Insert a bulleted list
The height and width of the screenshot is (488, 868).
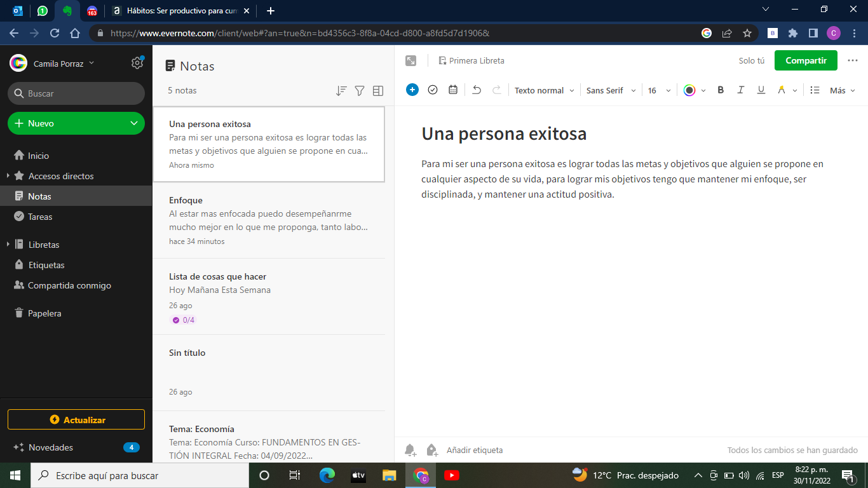point(815,90)
